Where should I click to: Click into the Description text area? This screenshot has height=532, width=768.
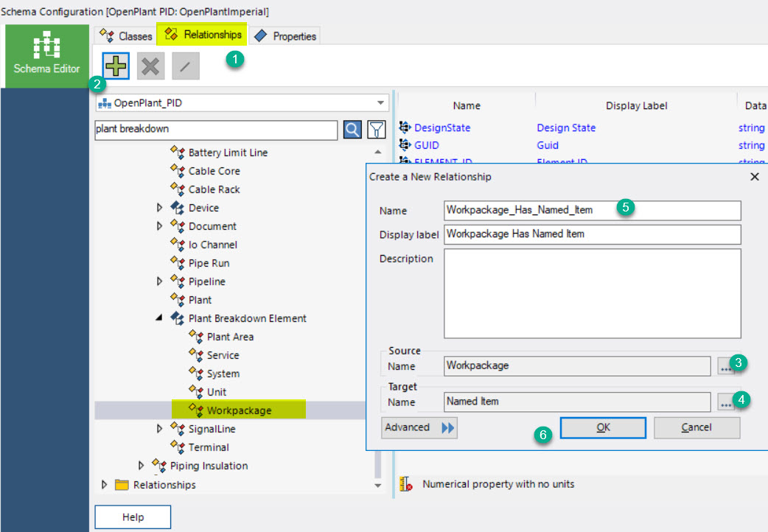592,293
